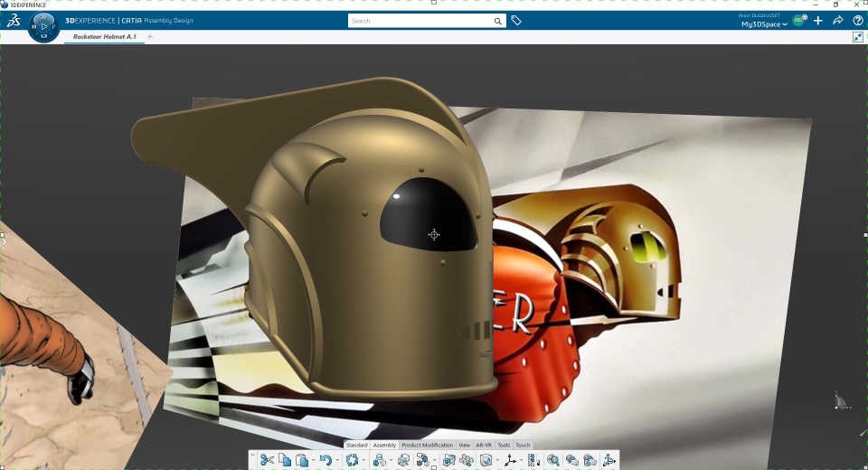Click the box section view icon
The height and width of the screenshot is (470, 868).
point(486,460)
